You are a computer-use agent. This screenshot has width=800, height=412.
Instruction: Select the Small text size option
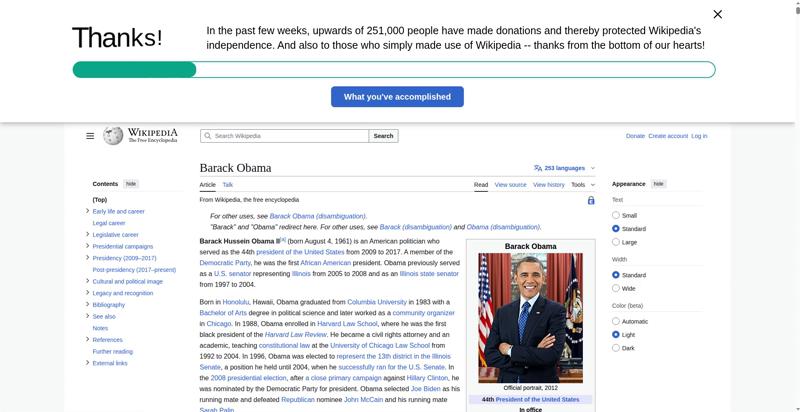616,215
